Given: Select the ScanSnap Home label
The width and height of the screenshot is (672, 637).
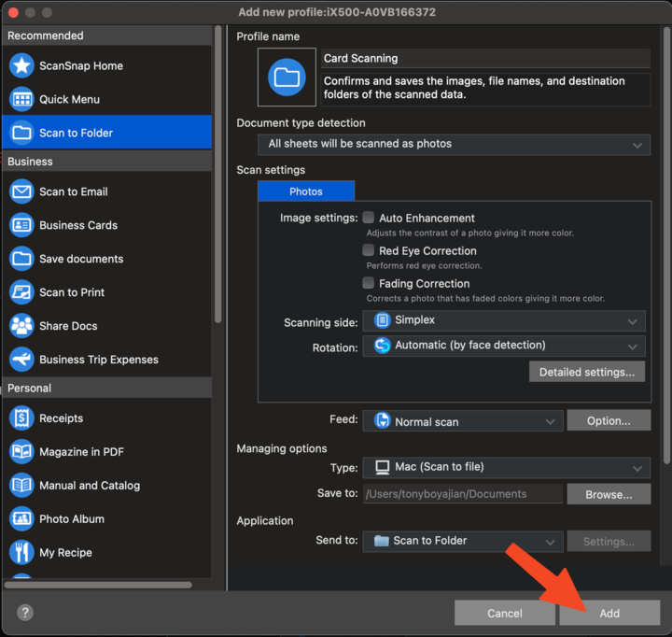Looking at the screenshot, I should (x=81, y=65).
